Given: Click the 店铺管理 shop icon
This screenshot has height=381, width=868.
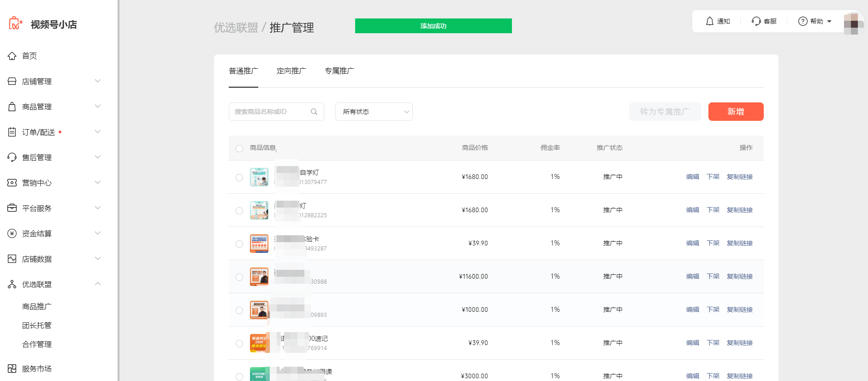Looking at the screenshot, I should pos(12,82).
